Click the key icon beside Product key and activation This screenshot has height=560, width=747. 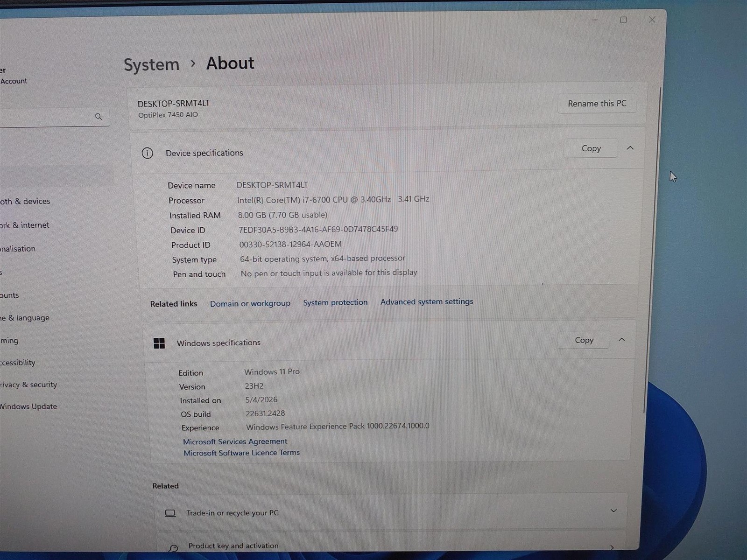click(x=174, y=548)
